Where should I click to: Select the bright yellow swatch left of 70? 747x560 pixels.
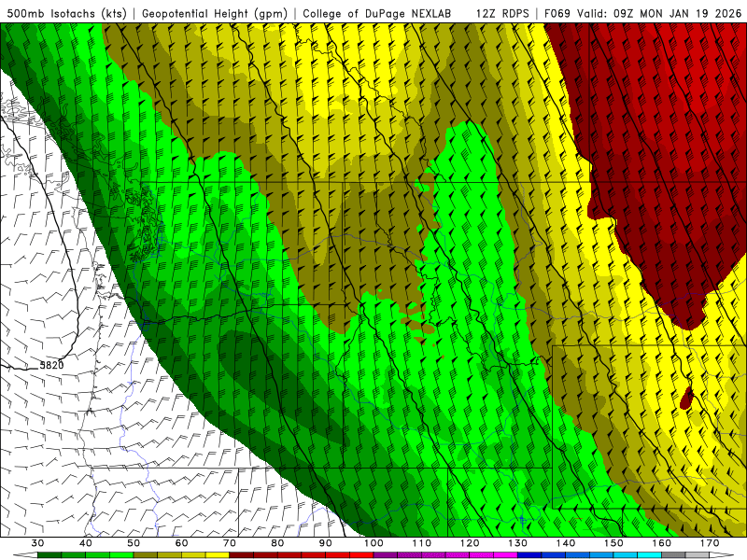pyautogui.click(x=218, y=555)
